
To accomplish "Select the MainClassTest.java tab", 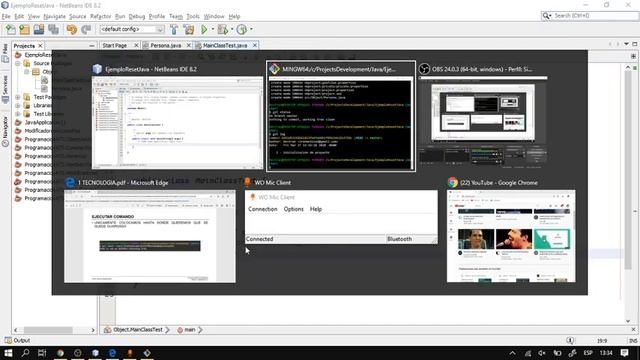I will point(225,45).
